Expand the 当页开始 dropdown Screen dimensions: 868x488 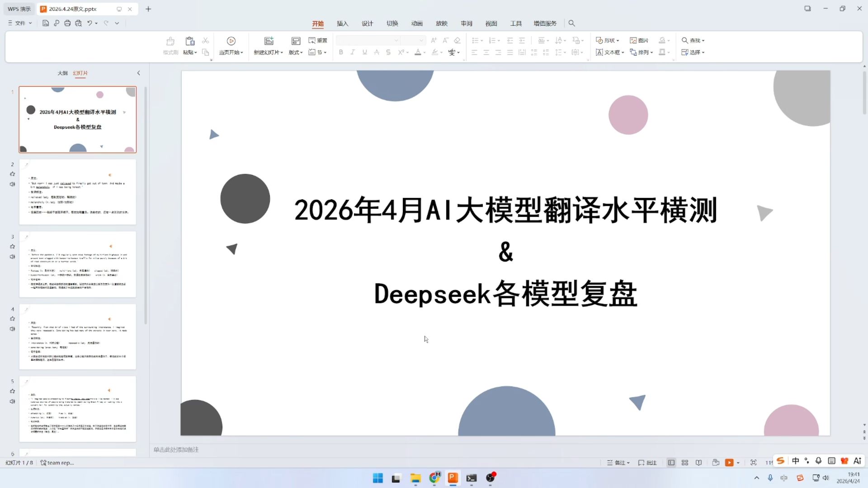pos(231,52)
